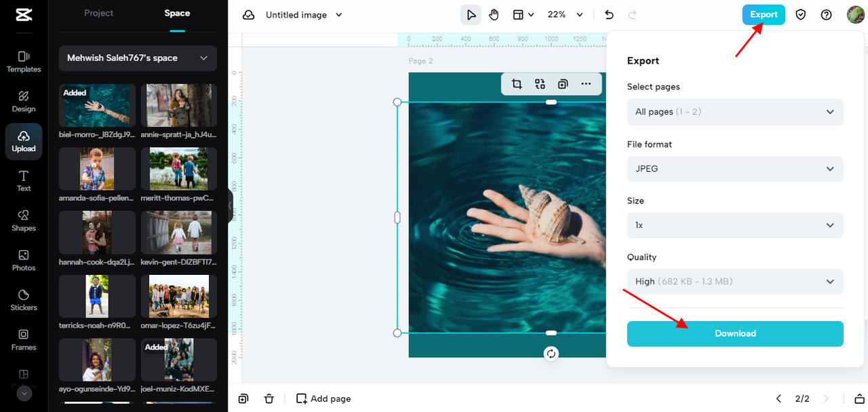868x412 pixels.
Task: Switch to the Space tab
Action: pyautogui.click(x=177, y=13)
